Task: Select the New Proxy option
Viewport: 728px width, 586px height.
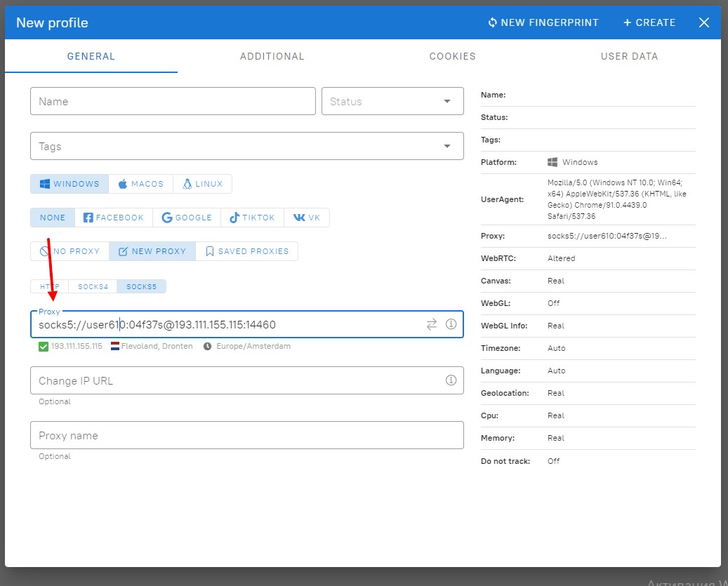Action: tap(152, 251)
